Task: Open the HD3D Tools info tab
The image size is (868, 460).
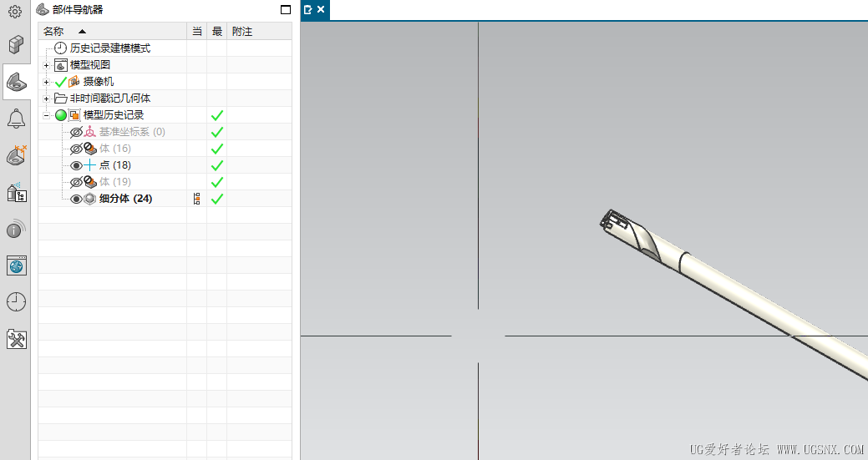Action: click(16, 229)
